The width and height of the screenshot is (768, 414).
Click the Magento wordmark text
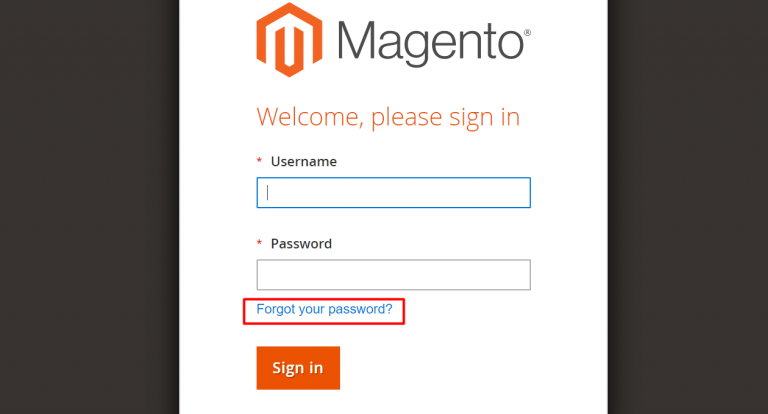(431, 43)
